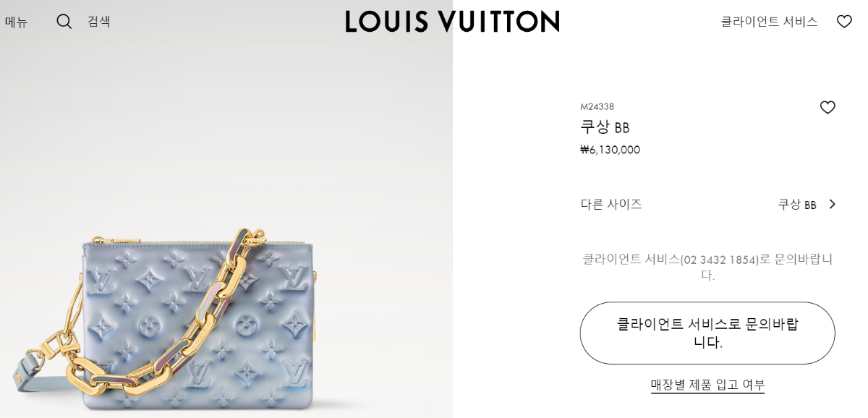Check 매장별 제품 입고 여부 link
The height and width of the screenshot is (418, 868).
click(707, 385)
